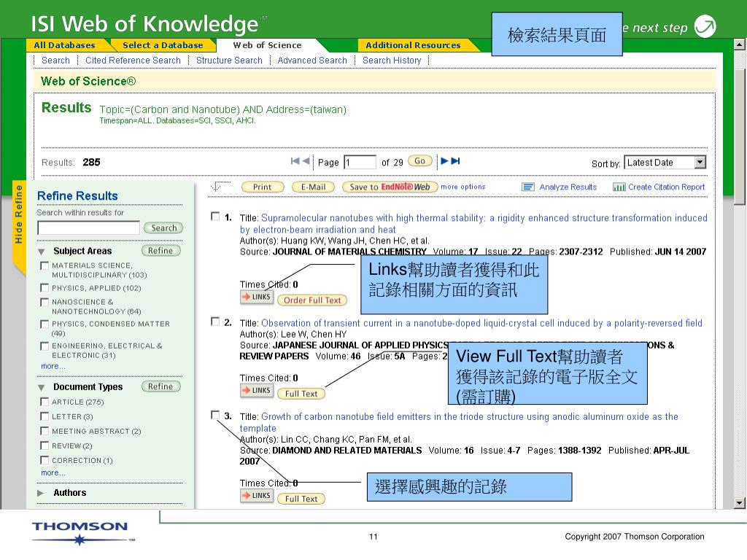
Task: Open LINKS icon for record 1
Action: pyautogui.click(x=257, y=297)
